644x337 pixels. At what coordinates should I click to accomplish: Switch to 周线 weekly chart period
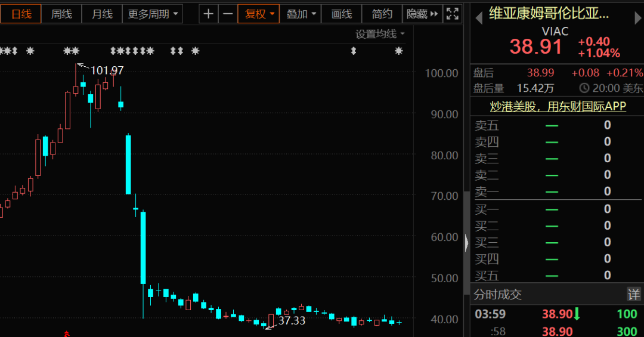(61, 14)
